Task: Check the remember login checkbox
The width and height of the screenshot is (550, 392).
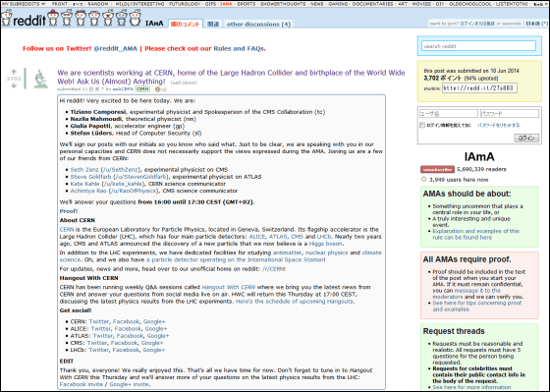Action: (422, 126)
